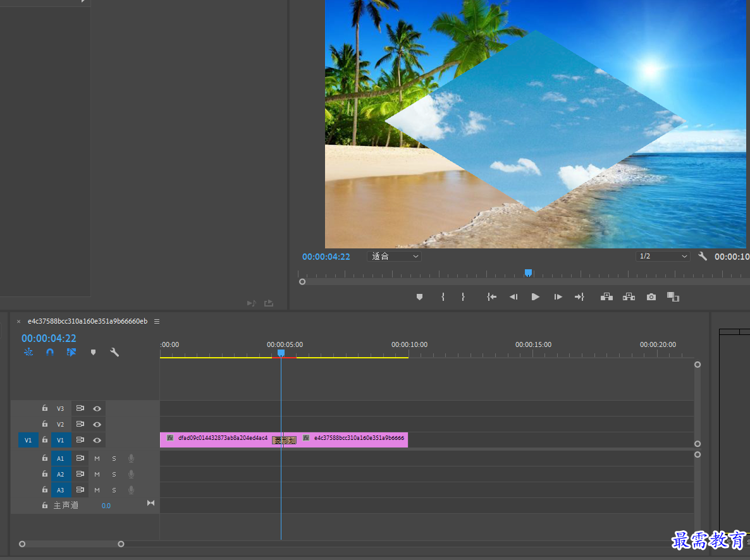Close the e4c37588 sequence tab
750x560 pixels.
point(18,321)
